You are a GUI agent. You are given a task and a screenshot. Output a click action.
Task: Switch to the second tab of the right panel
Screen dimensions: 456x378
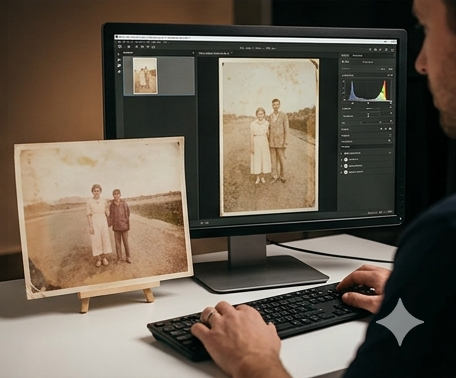point(357,55)
